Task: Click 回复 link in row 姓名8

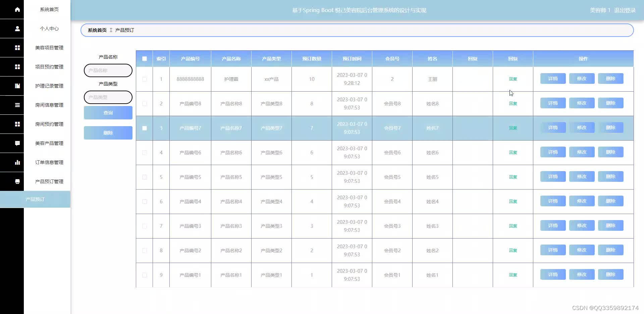Action: coord(513,104)
